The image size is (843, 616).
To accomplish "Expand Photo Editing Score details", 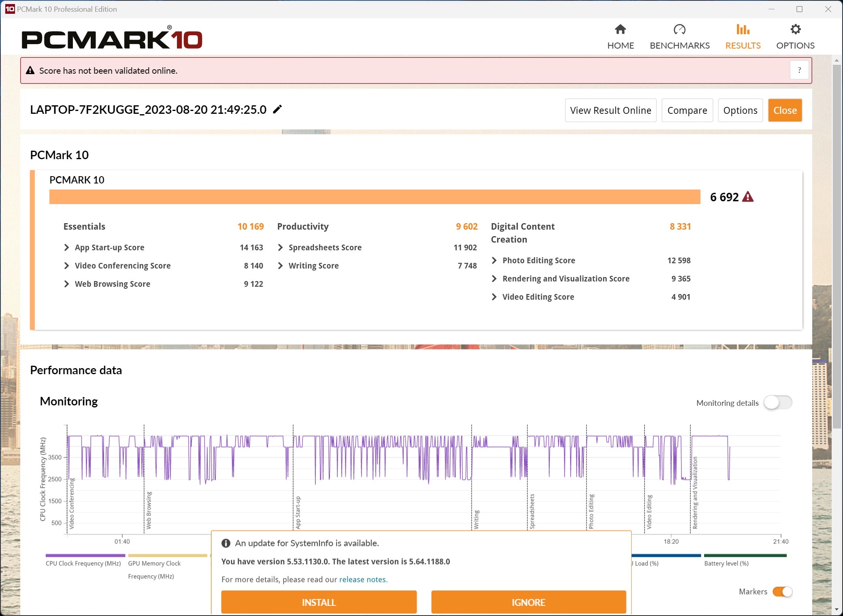I will 494,260.
